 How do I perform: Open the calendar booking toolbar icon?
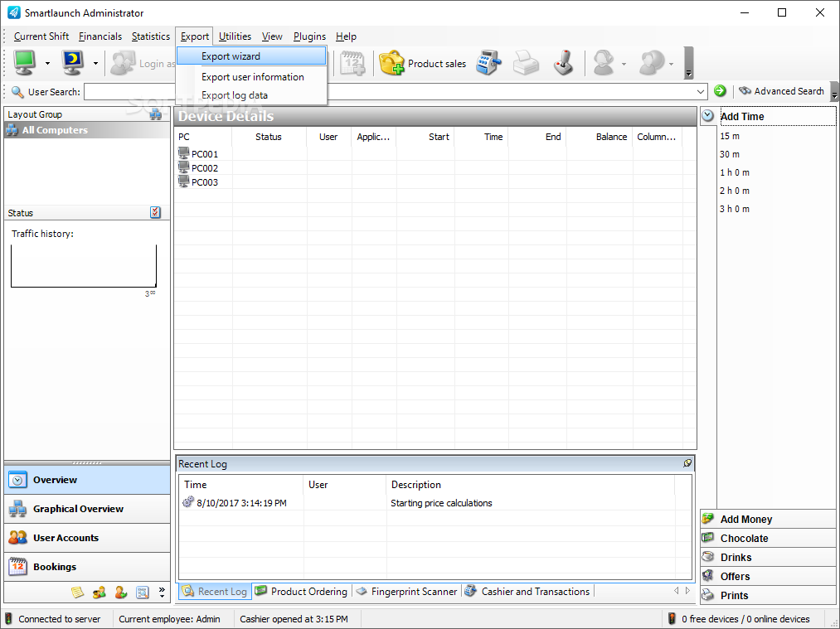click(x=352, y=63)
